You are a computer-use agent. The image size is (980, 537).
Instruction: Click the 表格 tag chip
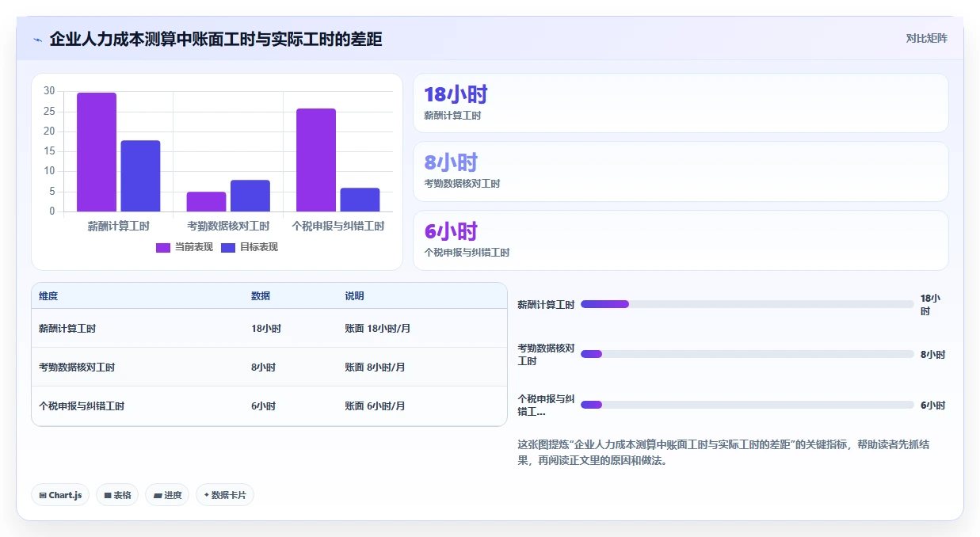pyautogui.click(x=117, y=495)
